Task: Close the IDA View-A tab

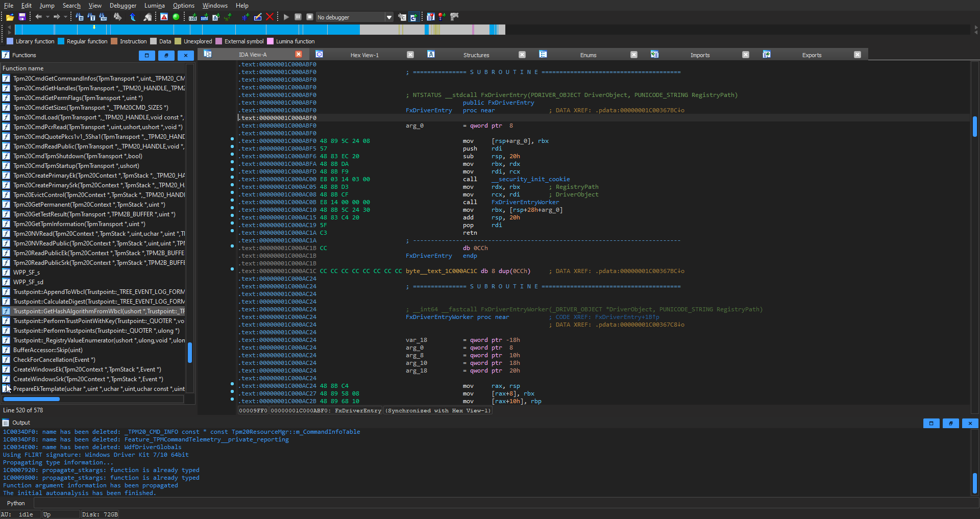Action: click(x=299, y=55)
